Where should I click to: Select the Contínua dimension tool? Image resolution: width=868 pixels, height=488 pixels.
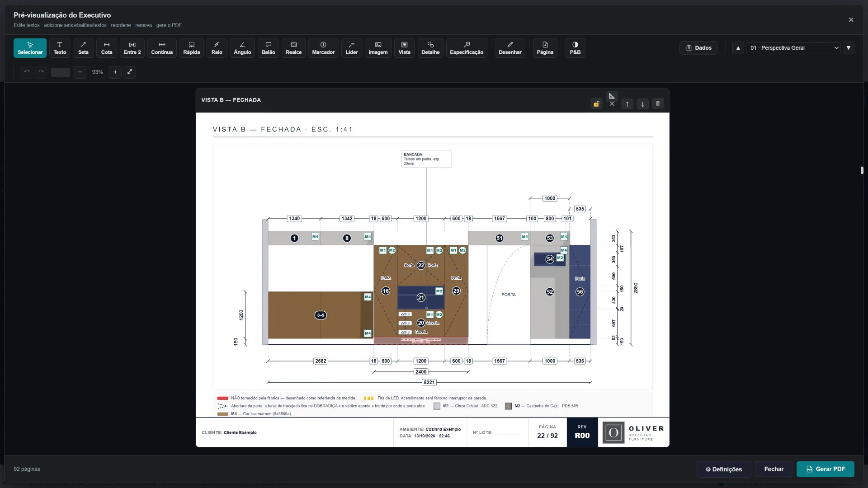162,48
